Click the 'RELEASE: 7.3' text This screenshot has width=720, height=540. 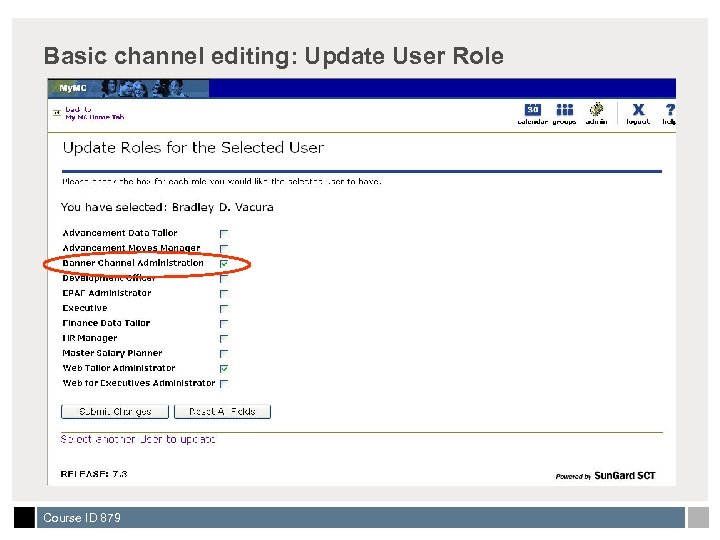pyautogui.click(x=94, y=474)
